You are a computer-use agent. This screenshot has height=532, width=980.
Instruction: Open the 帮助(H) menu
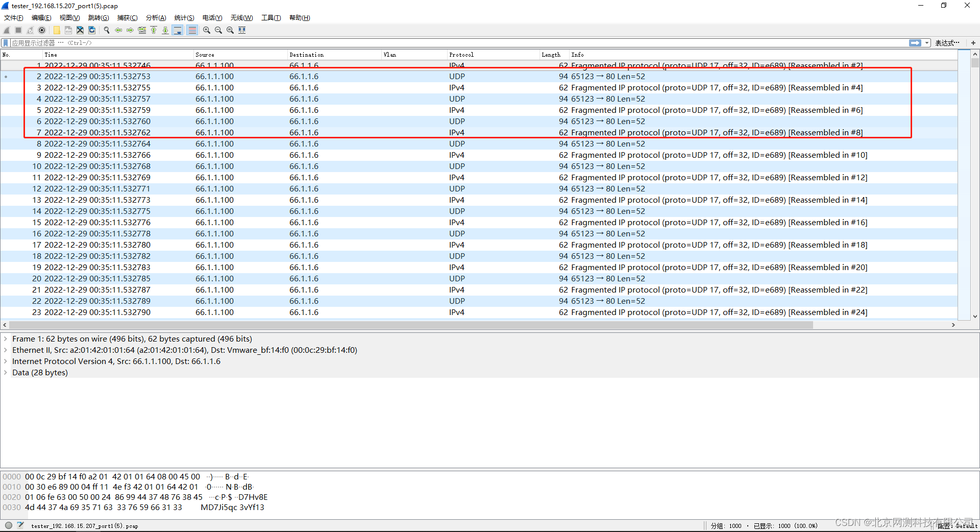pyautogui.click(x=300, y=18)
